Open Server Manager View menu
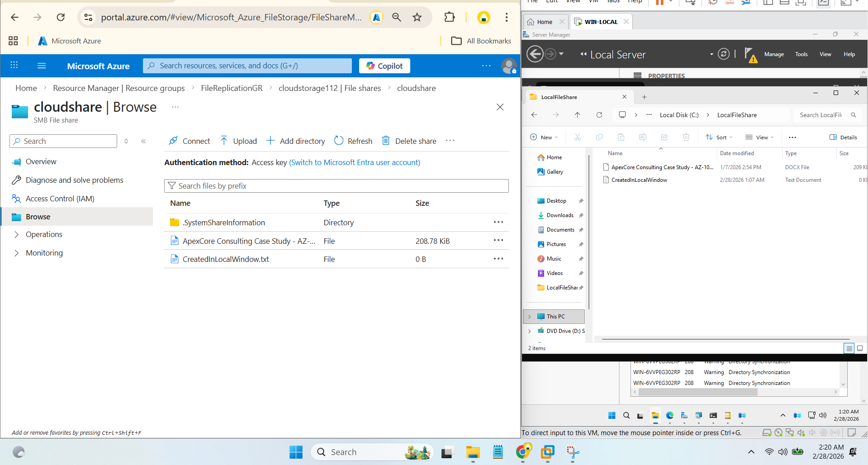Image resolution: width=868 pixels, height=465 pixels. pos(825,54)
